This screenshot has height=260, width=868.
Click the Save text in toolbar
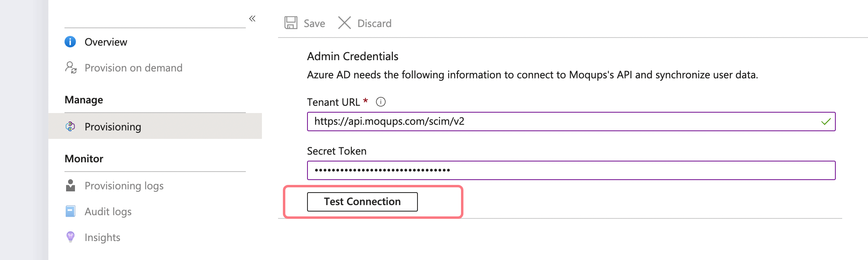pos(314,23)
